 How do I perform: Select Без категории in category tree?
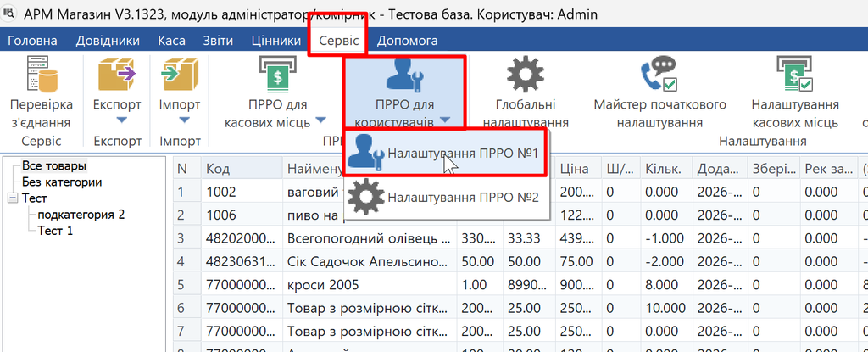(x=62, y=182)
